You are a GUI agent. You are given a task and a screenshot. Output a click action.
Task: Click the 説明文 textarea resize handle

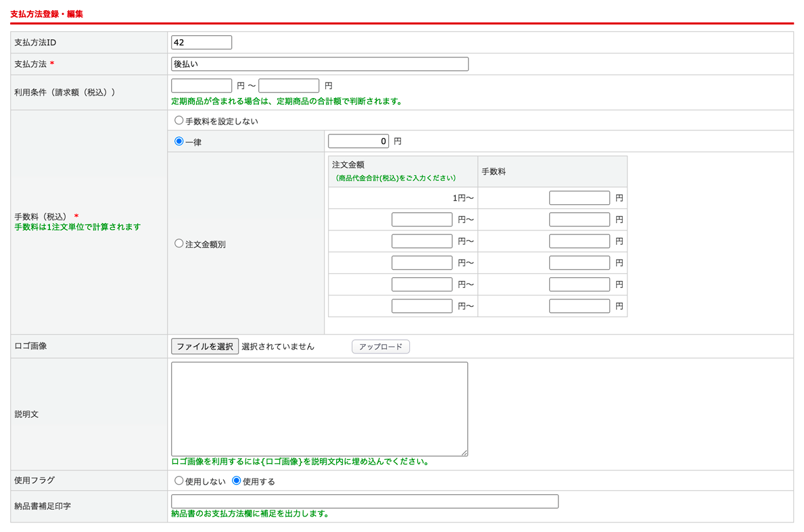(x=464, y=452)
